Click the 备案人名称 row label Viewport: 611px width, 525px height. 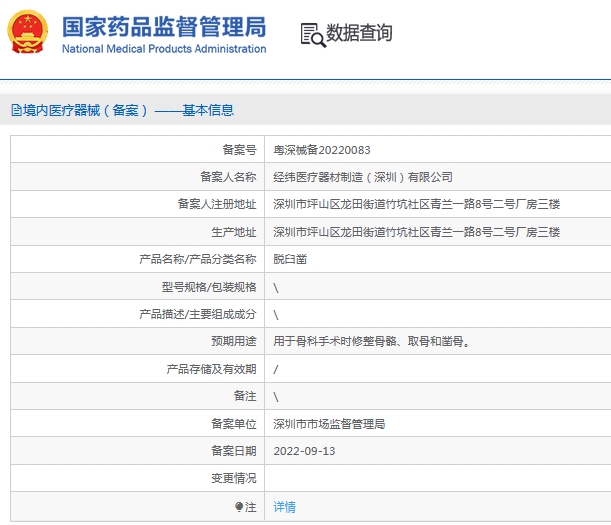click(228, 177)
